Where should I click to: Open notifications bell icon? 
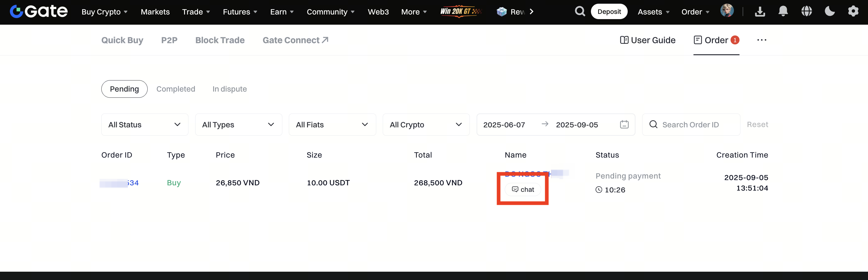coord(783,11)
